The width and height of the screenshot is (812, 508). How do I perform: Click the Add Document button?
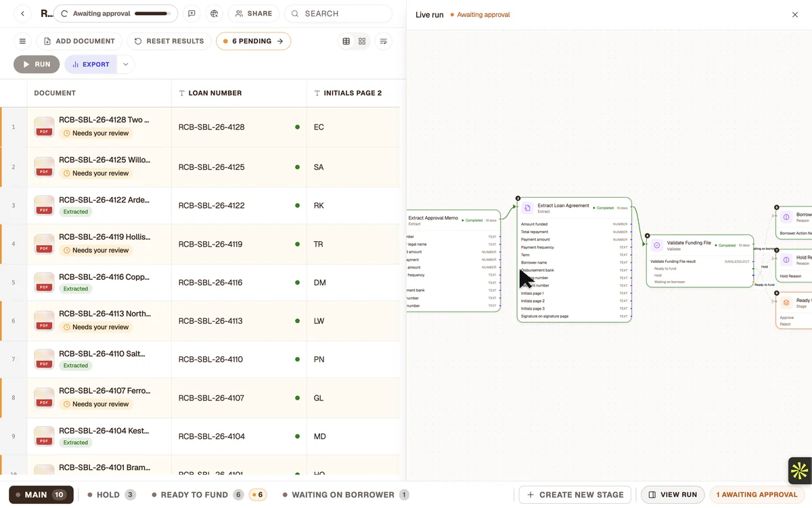(x=79, y=41)
